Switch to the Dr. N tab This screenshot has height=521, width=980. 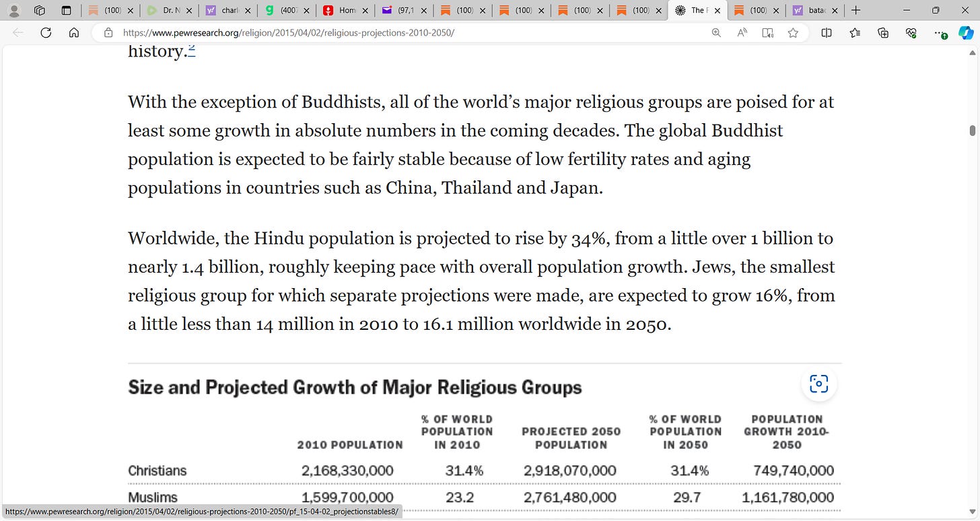[168, 10]
